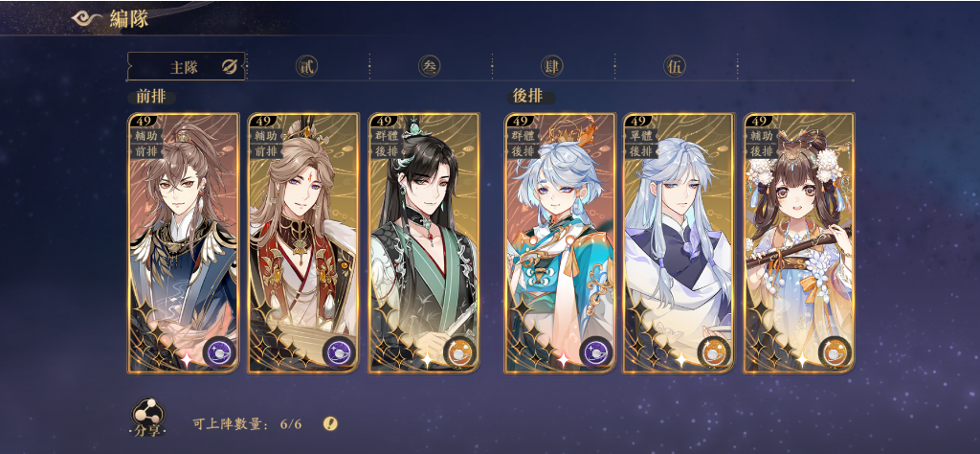
Task: Switch to team tab 貳
Action: (x=306, y=66)
